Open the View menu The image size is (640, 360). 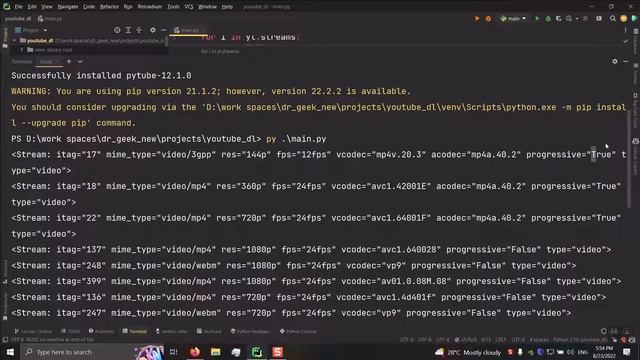tap(47, 7)
